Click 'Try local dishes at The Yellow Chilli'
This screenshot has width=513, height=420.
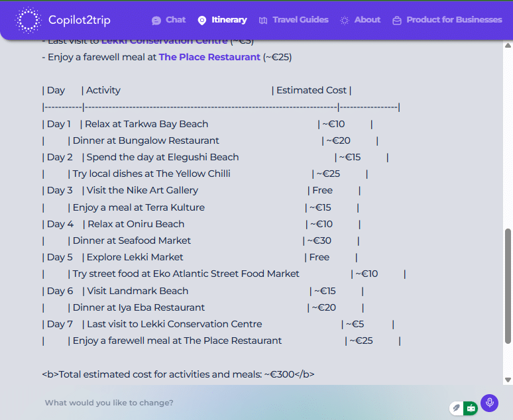pos(152,174)
